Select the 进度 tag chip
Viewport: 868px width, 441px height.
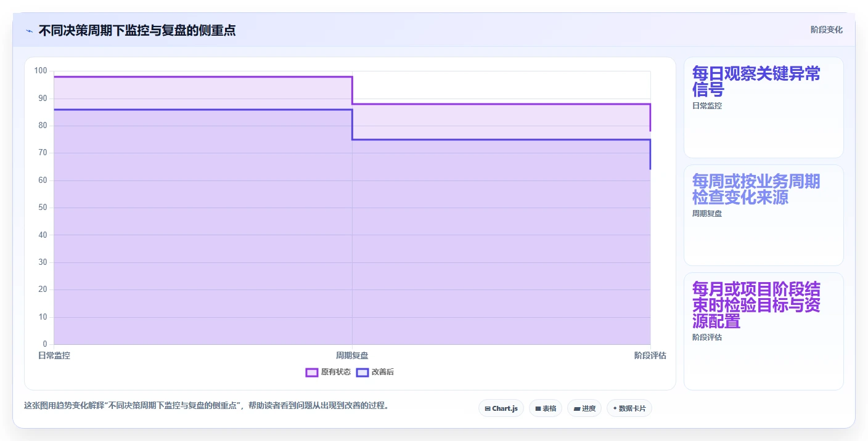pos(584,408)
